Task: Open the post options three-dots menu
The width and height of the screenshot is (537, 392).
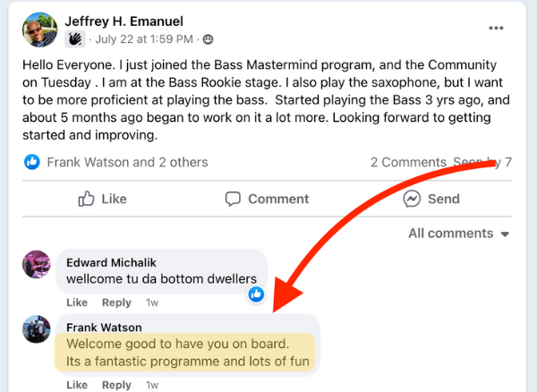Action: (497, 29)
